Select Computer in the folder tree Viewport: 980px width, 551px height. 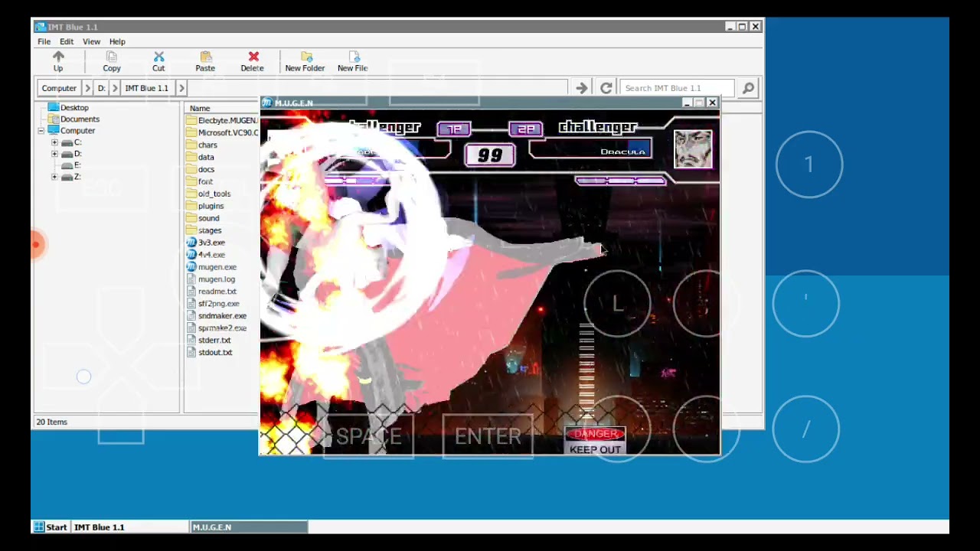(x=77, y=131)
